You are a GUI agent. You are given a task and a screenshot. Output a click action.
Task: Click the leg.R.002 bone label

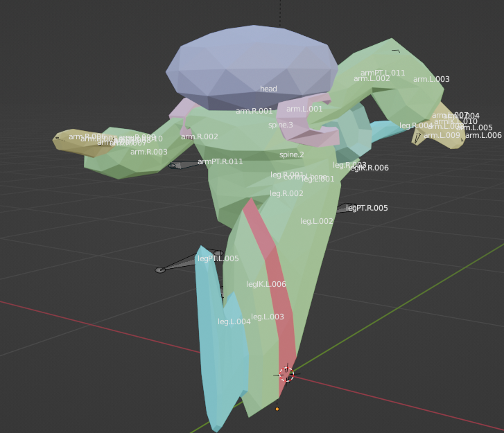click(286, 193)
